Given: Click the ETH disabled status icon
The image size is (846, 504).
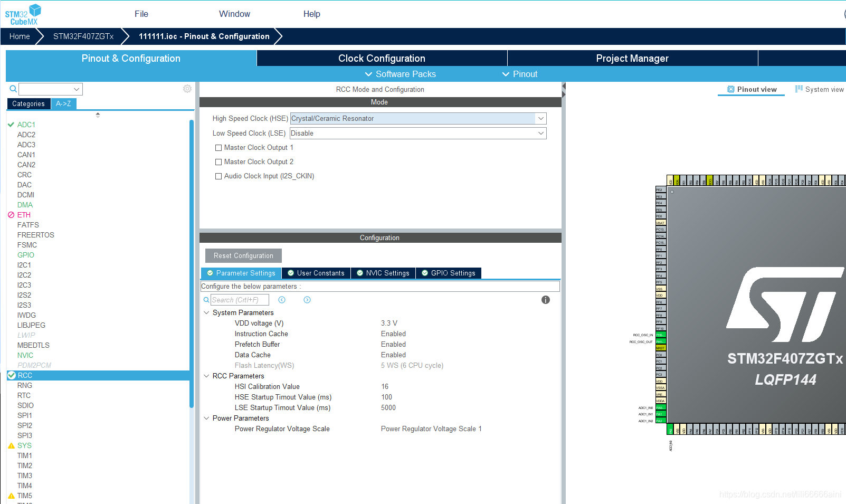Looking at the screenshot, I should coord(11,215).
